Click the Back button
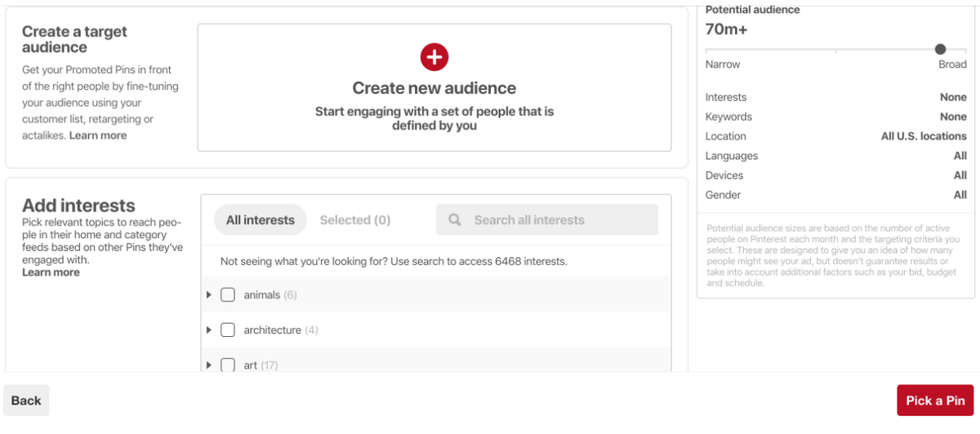This screenshot has width=980, height=434. 26,401
